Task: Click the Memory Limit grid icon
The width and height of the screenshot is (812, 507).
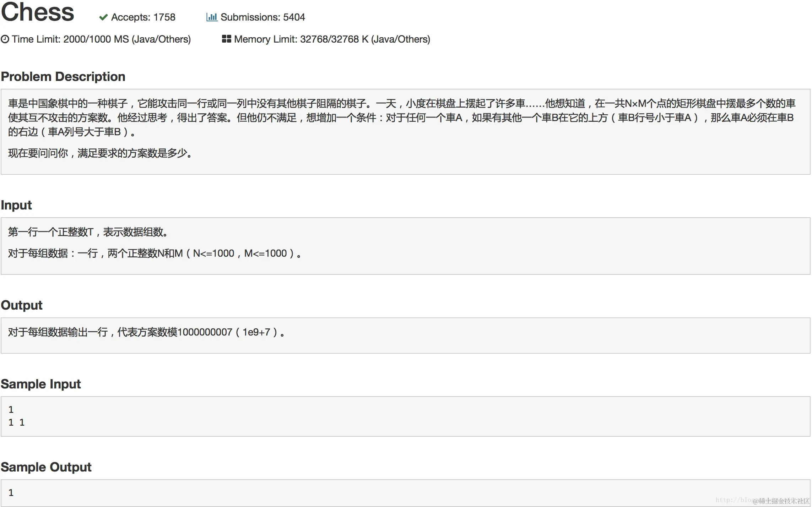Action: tap(226, 39)
